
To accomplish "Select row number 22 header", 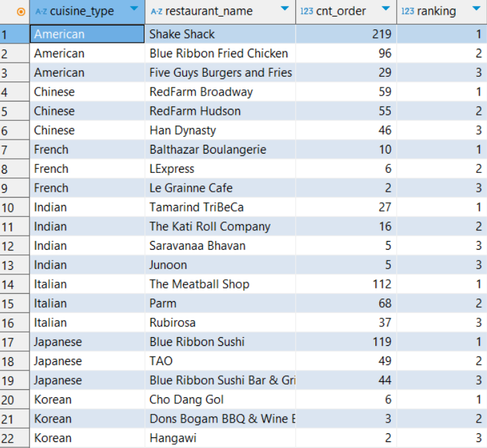I will (x=15, y=439).
